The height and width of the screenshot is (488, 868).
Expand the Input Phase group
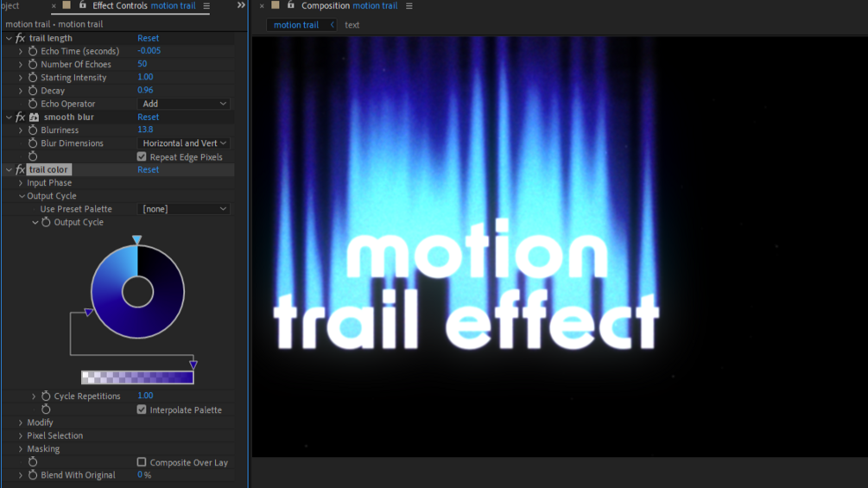(21, 183)
